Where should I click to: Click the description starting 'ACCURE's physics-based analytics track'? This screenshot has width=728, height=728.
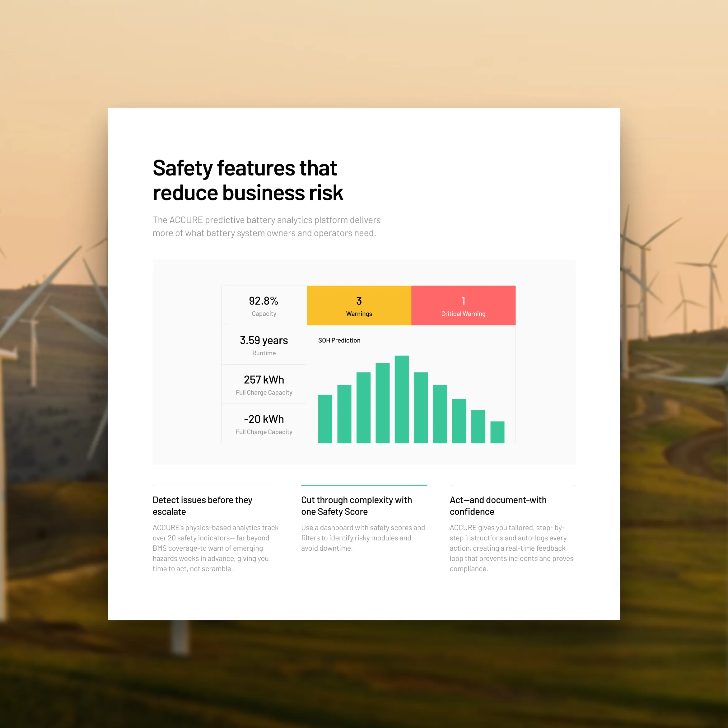(x=216, y=548)
